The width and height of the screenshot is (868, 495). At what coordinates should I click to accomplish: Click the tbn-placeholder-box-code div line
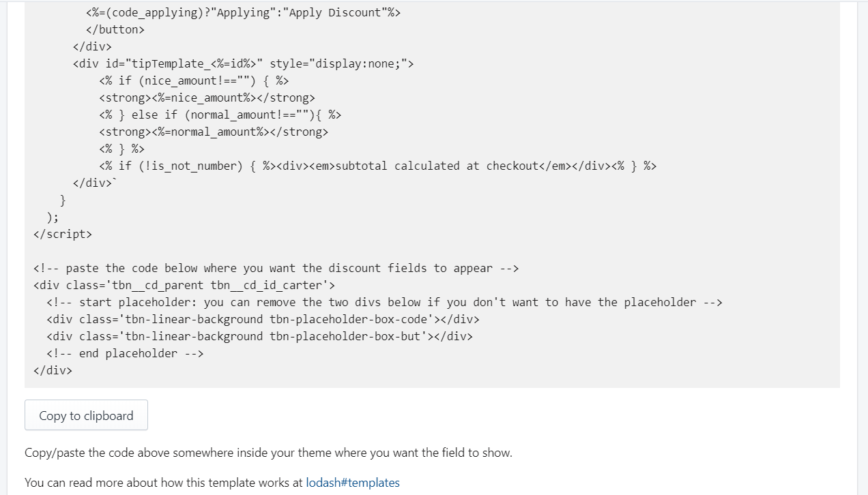click(x=263, y=320)
